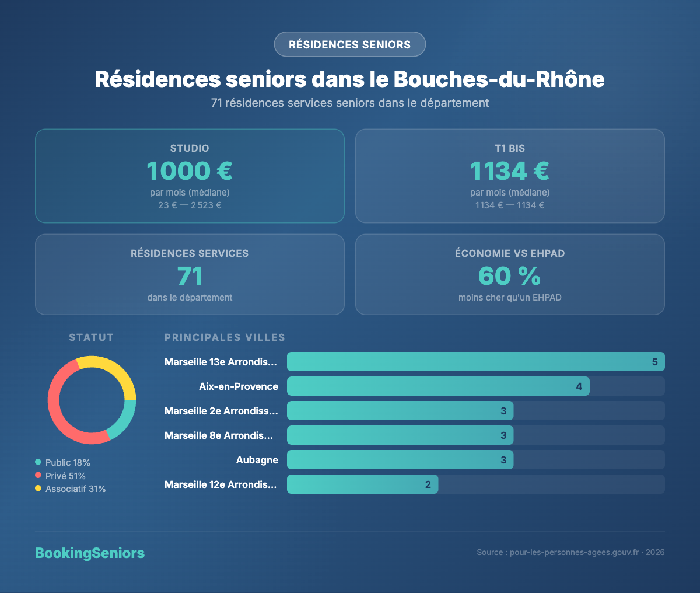The width and height of the screenshot is (700, 593).
Task: Click the STUDIO price card
Action: [190, 176]
